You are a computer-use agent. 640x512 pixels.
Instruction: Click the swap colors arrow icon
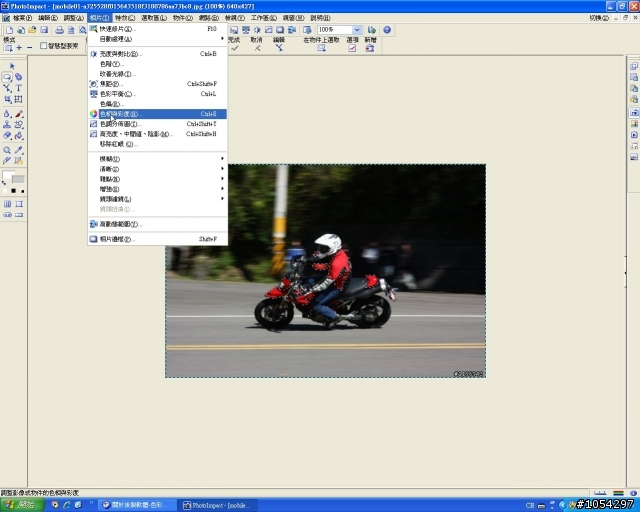(4, 183)
